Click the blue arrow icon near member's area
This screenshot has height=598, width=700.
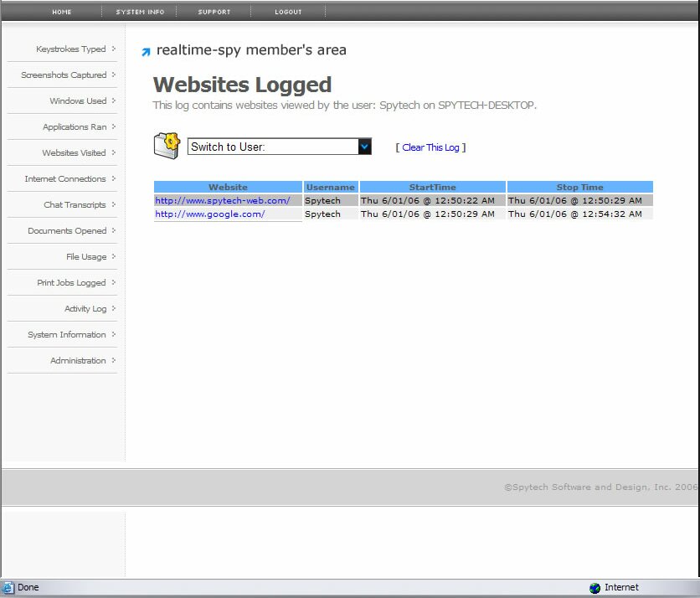point(146,52)
